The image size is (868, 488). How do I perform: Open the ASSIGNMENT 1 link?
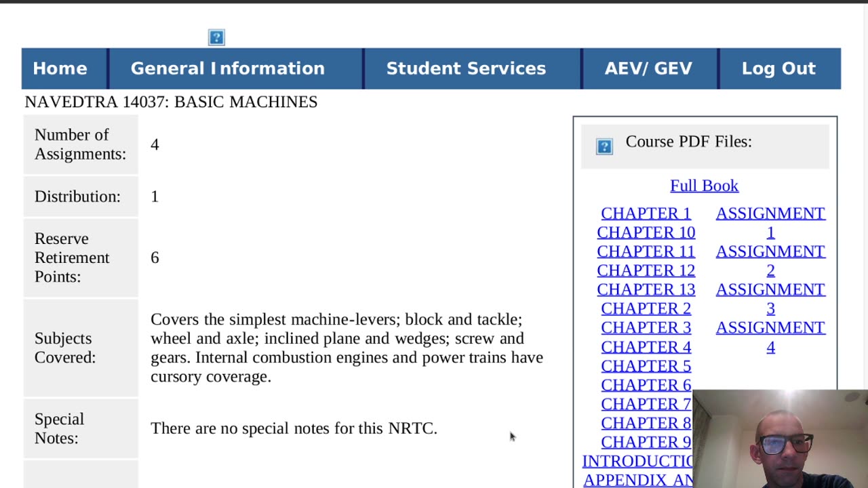tap(770, 223)
